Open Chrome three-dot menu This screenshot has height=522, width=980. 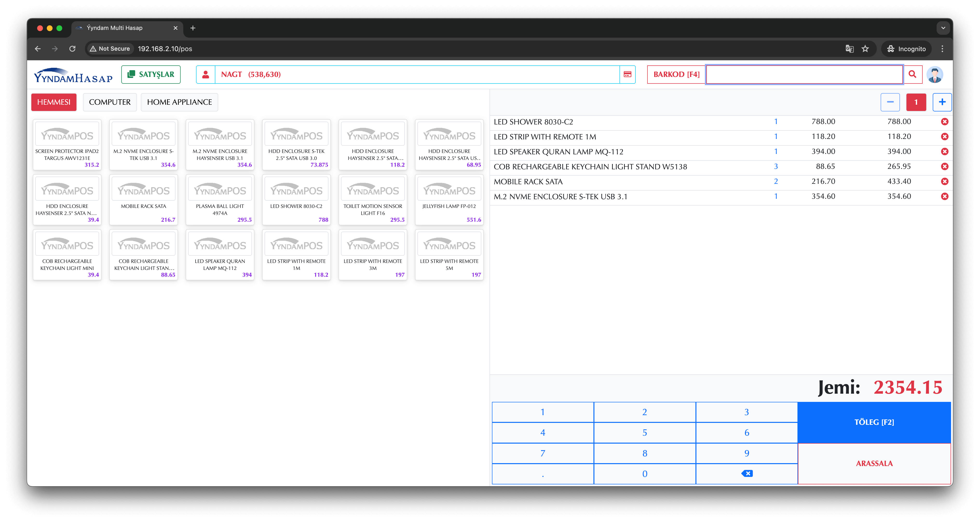942,49
